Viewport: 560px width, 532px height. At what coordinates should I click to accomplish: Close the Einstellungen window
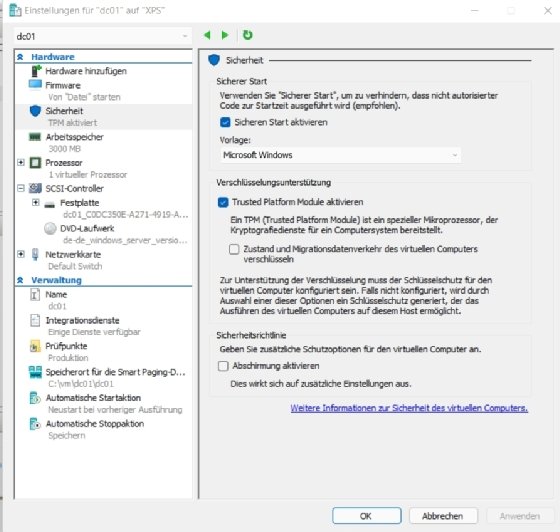click(x=548, y=11)
